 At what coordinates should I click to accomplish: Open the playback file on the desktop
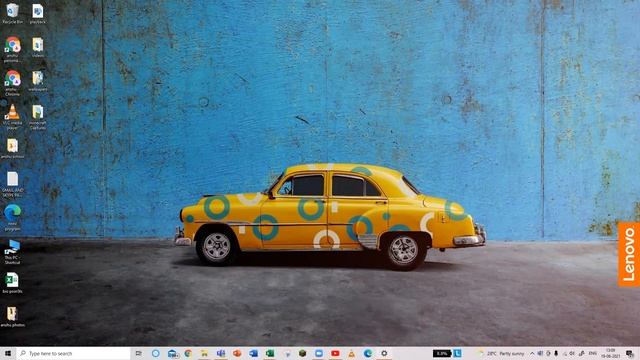(38, 13)
